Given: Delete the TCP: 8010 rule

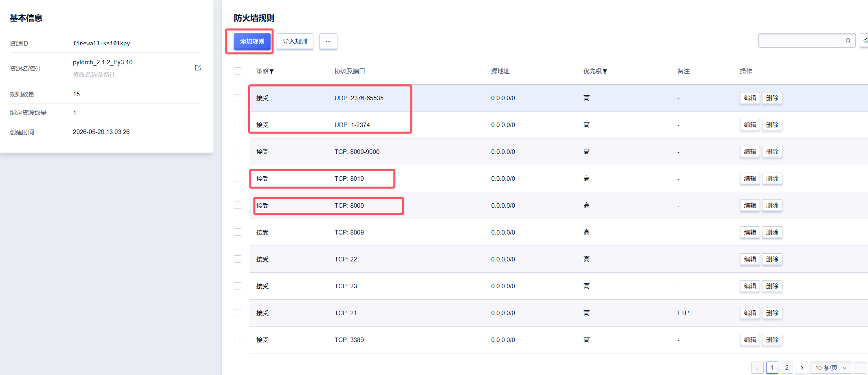Looking at the screenshot, I should 772,179.
